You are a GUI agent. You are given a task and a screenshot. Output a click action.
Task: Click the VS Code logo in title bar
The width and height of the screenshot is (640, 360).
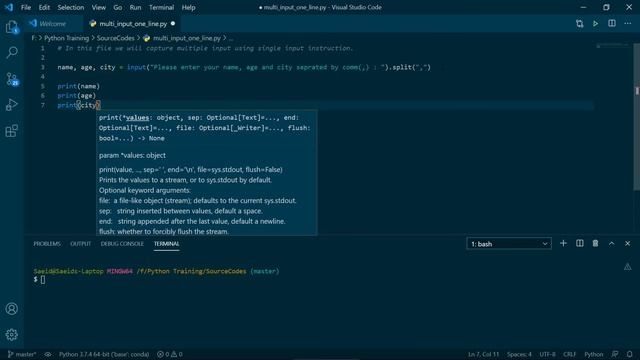click(x=9, y=7)
